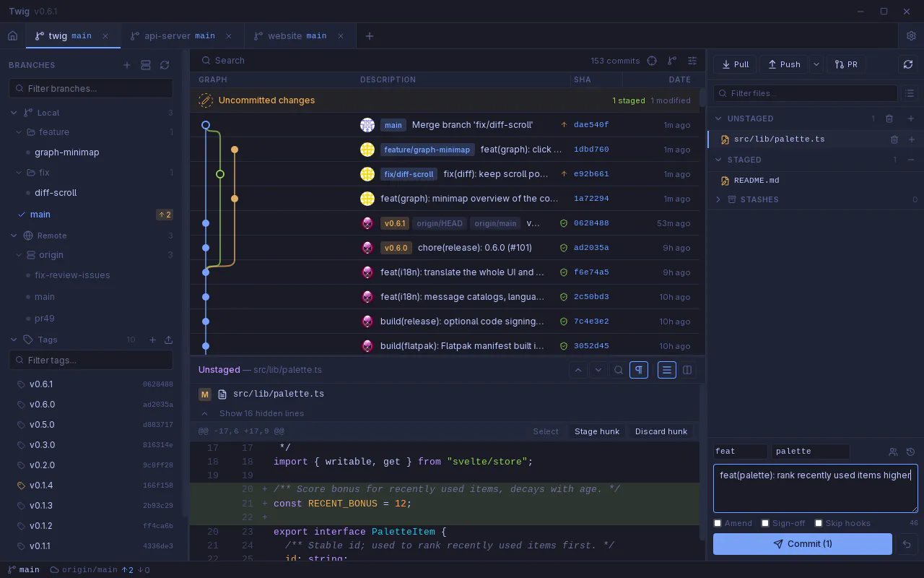Viewport: 924px width, 578px height.
Task: Click the Filter files input
Action: click(806, 93)
